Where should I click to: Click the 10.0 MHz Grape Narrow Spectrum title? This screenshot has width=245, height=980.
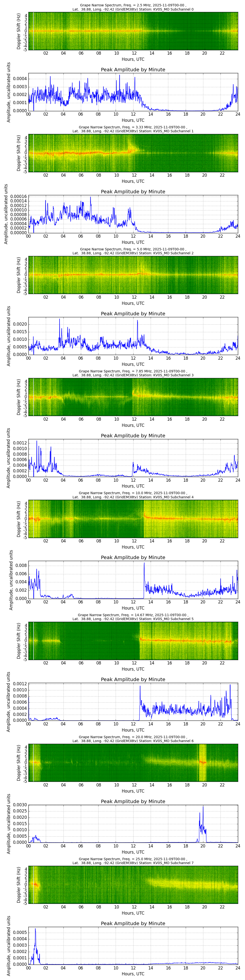[133, 495]
